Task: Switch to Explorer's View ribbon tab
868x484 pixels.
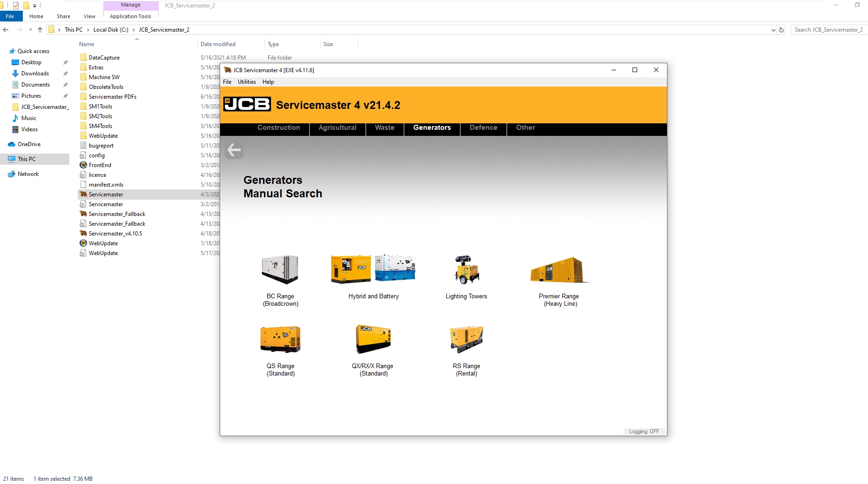Action: click(89, 16)
